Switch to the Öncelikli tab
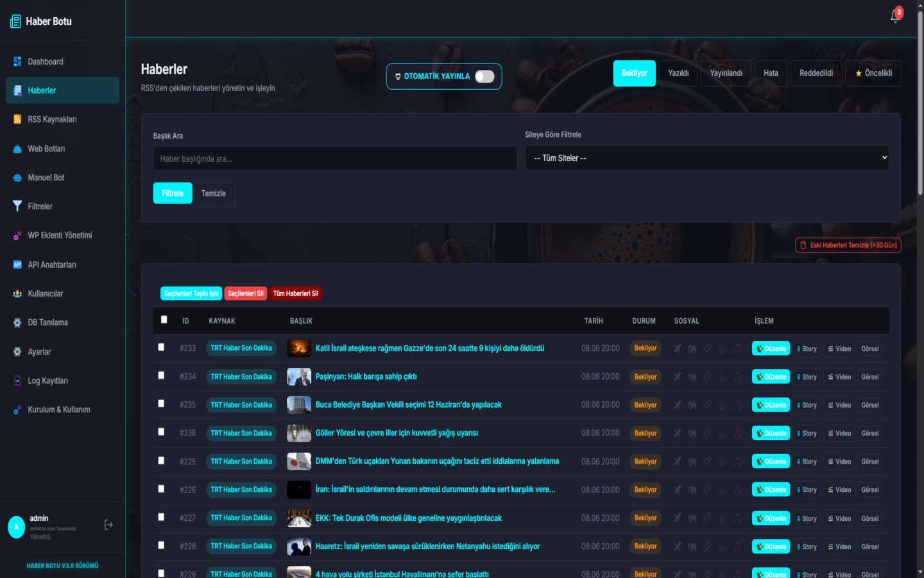 pos(873,73)
